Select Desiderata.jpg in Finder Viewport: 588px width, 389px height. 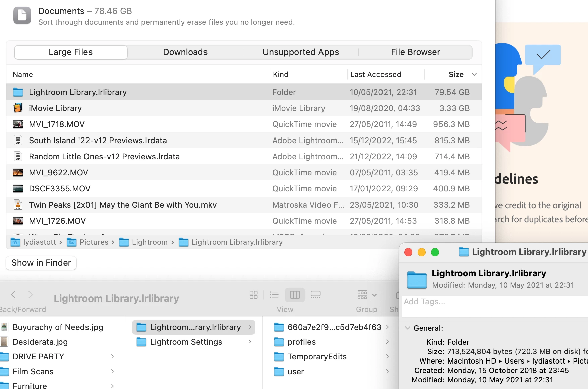pyautogui.click(x=40, y=342)
